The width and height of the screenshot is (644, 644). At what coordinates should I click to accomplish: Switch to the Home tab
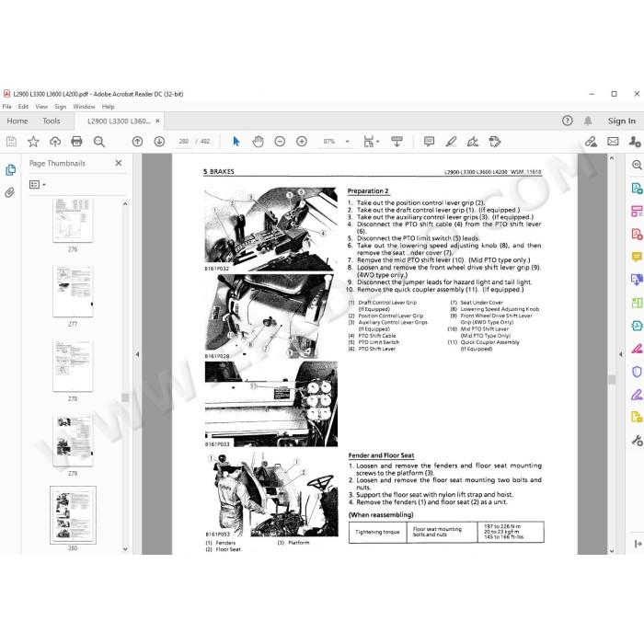click(x=17, y=121)
